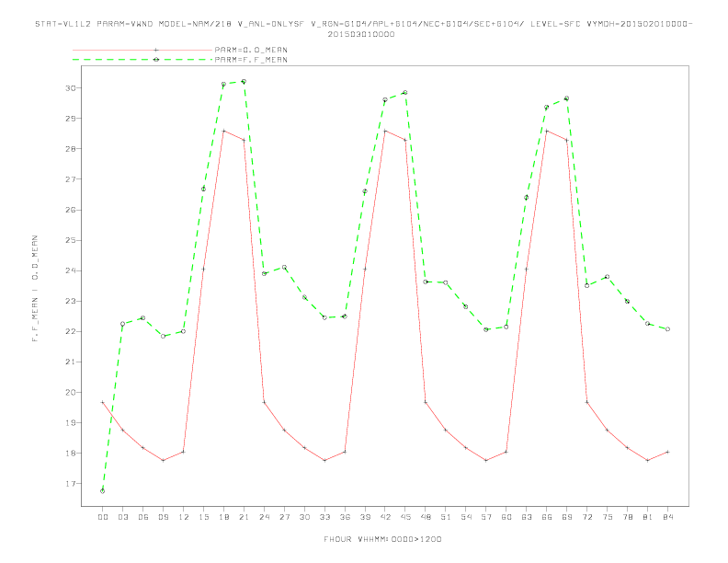Click y-axis label 19

[70, 423]
